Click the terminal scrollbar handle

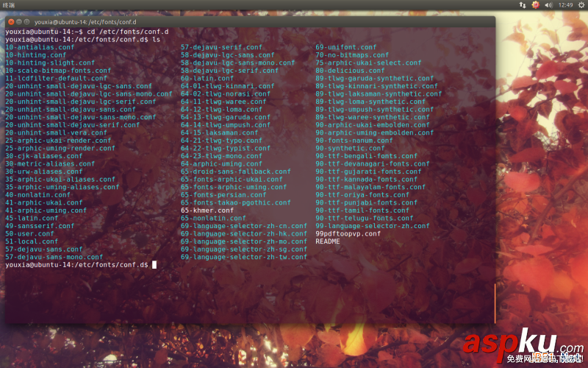(x=495, y=303)
